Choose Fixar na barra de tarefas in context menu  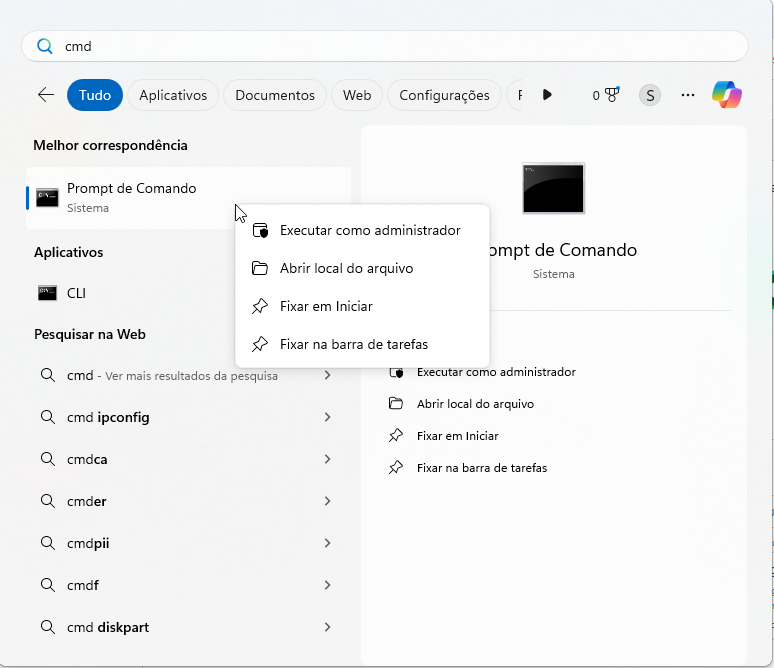click(x=362, y=345)
